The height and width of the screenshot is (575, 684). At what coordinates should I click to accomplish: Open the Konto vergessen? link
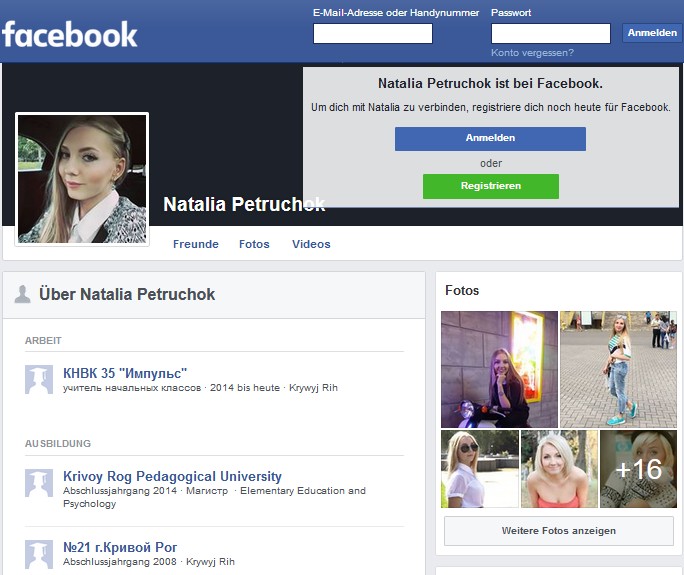532,53
